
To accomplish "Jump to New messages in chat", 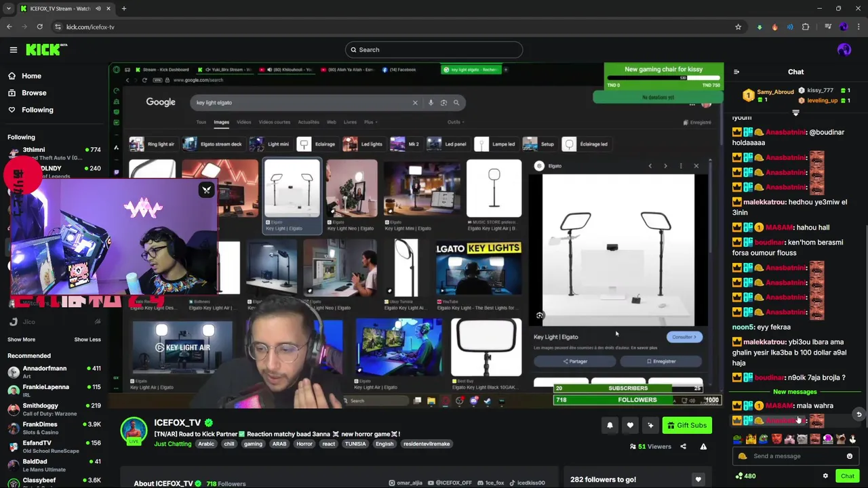I will click(795, 392).
